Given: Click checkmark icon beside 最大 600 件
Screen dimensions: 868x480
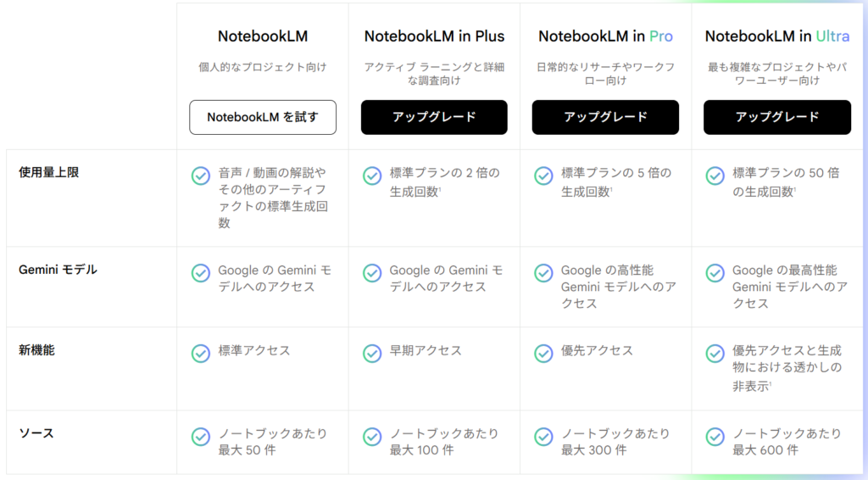Looking at the screenshot, I should (715, 436).
